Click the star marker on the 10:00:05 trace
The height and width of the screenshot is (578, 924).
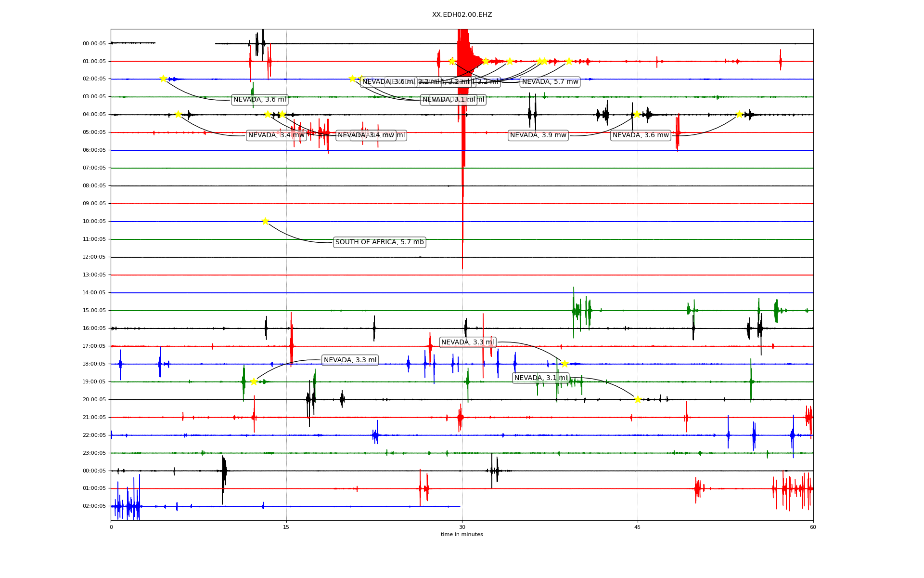265,221
